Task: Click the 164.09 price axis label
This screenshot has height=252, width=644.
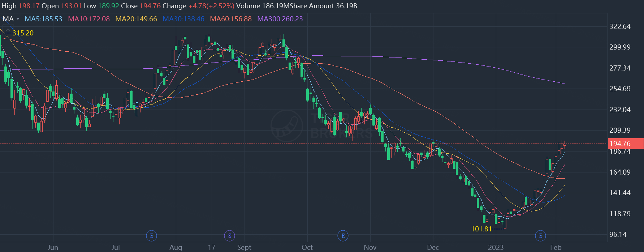Action: click(620, 172)
